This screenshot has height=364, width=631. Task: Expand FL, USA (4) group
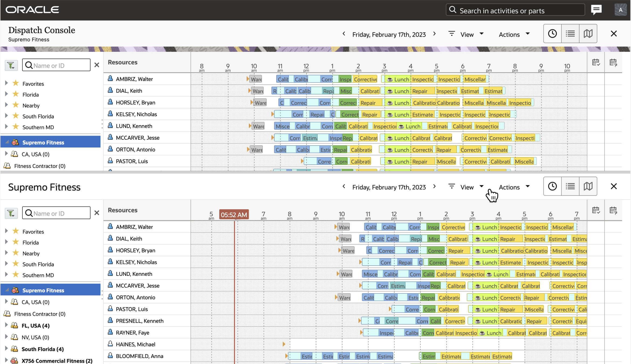pyautogui.click(x=6, y=325)
